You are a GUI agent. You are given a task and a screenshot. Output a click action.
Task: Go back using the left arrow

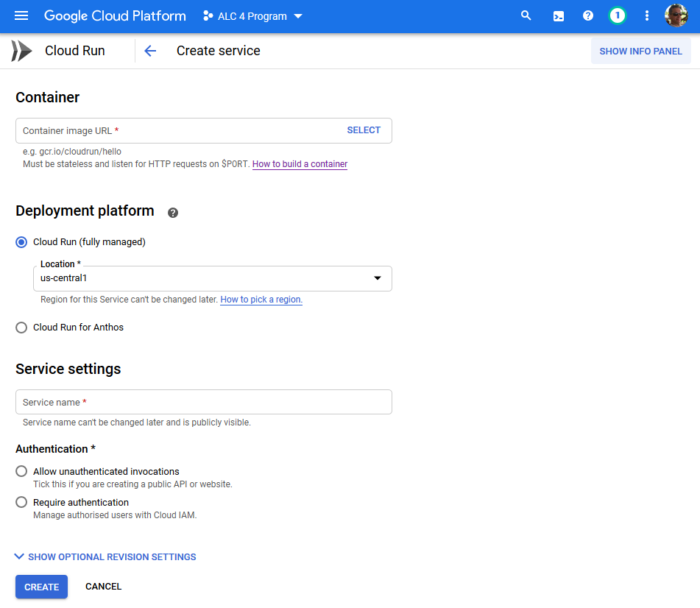pos(150,51)
